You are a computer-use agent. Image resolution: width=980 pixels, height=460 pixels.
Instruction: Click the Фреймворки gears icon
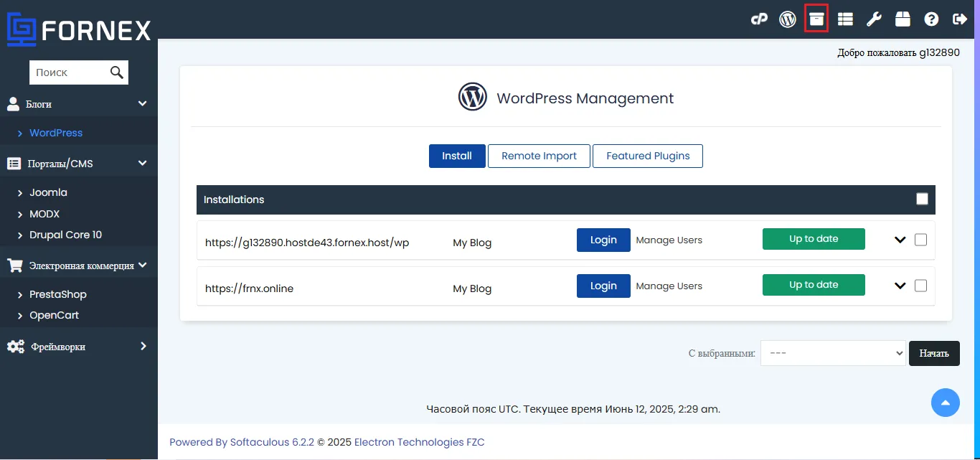click(x=15, y=347)
